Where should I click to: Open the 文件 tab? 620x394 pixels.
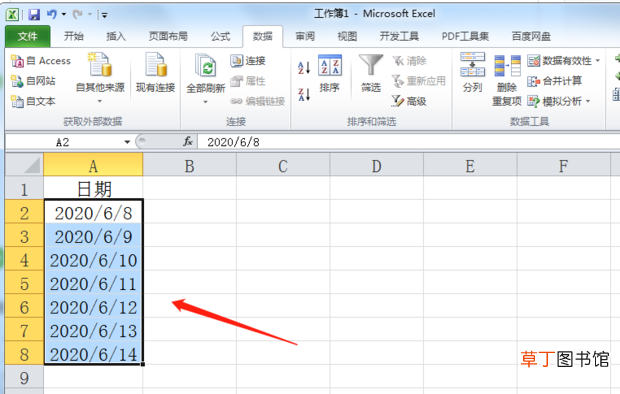[x=28, y=36]
